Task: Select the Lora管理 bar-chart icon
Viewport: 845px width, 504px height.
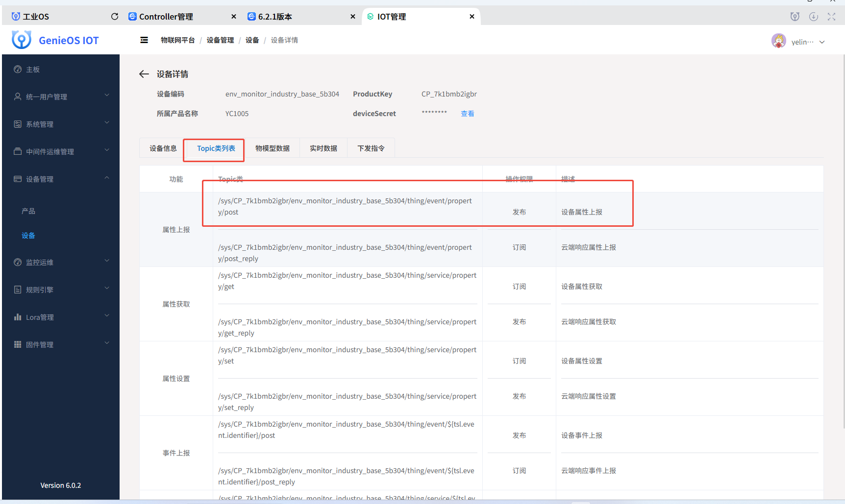Action: click(x=18, y=317)
